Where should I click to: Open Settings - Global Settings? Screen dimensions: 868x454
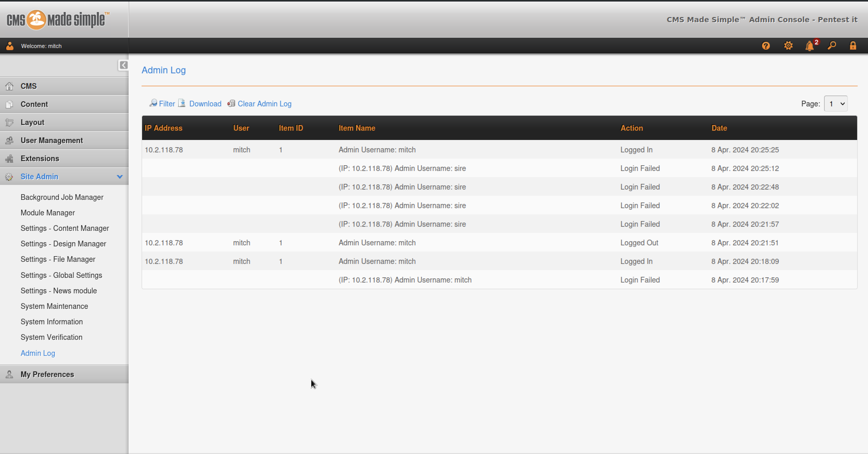pos(61,276)
